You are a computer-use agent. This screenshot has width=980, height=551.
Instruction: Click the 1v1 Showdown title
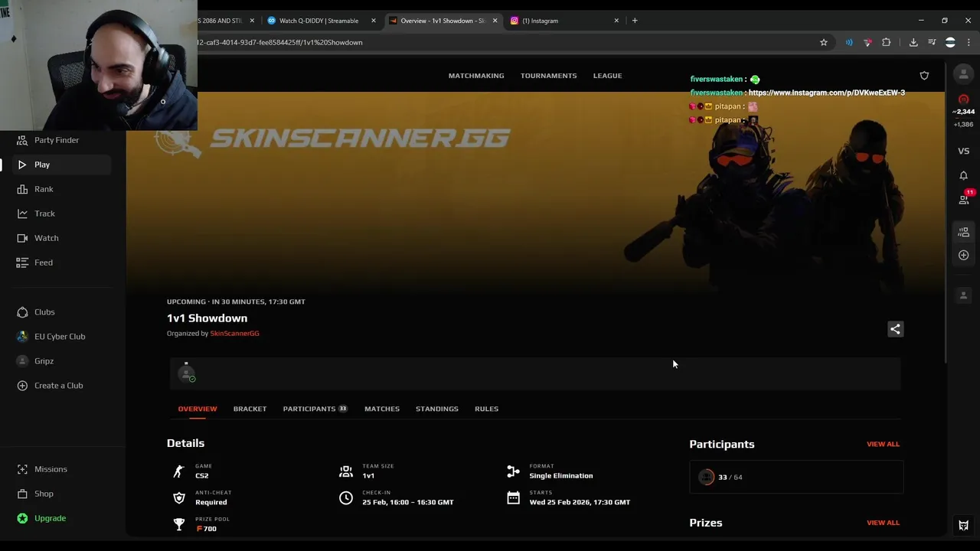[x=207, y=318]
